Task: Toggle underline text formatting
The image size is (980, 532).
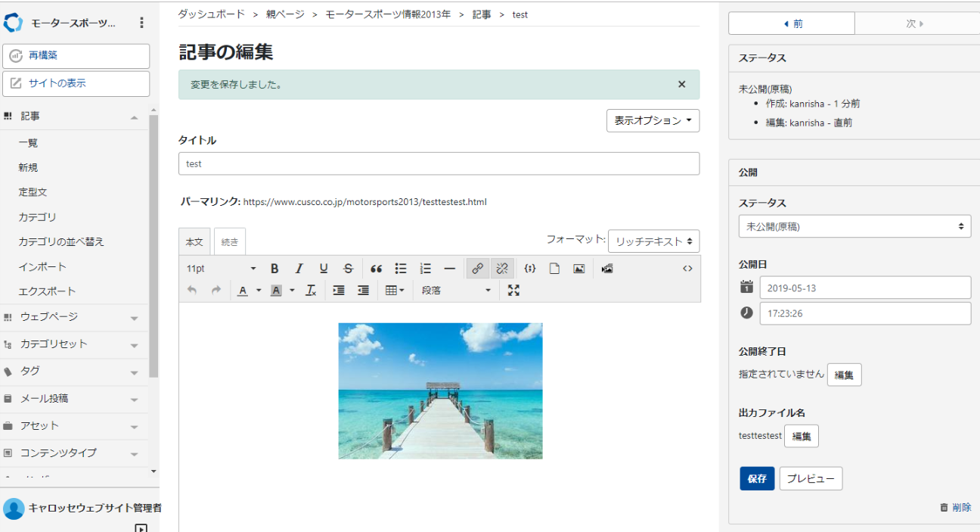Action: [324, 269]
